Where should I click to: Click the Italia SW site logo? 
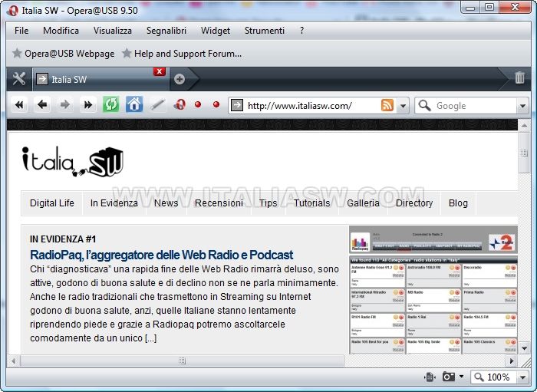73,162
